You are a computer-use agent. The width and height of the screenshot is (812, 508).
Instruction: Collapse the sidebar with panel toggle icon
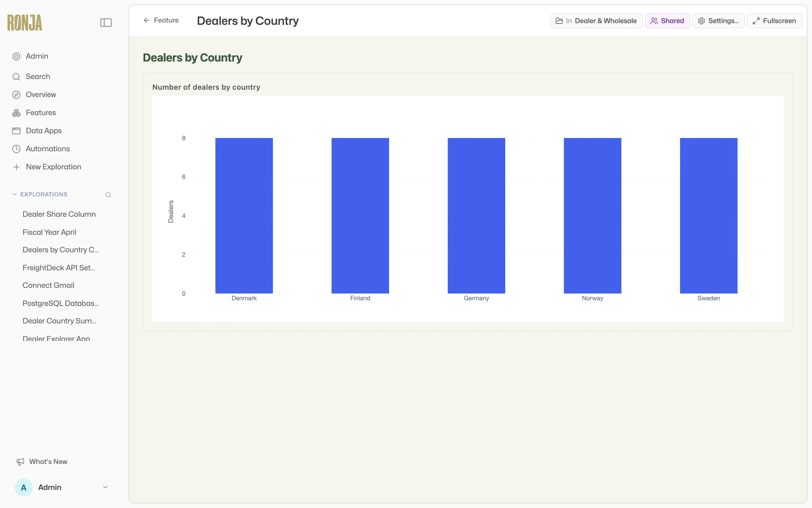point(106,23)
